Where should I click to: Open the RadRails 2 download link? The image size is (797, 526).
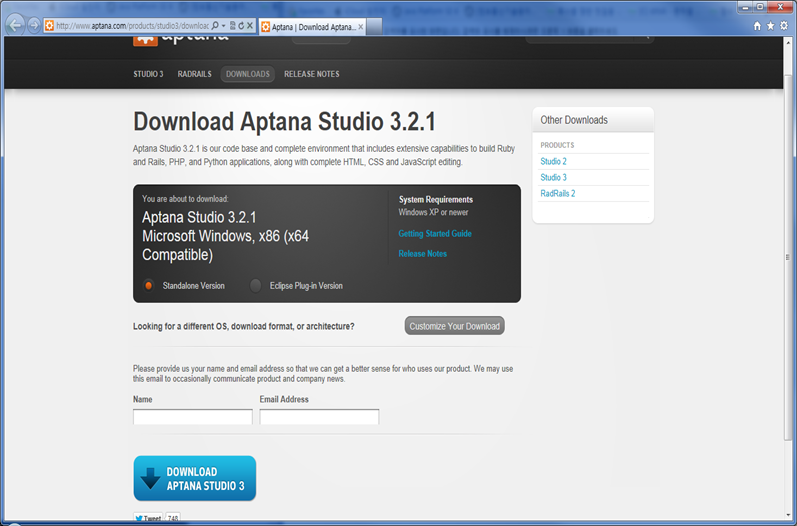click(x=558, y=194)
